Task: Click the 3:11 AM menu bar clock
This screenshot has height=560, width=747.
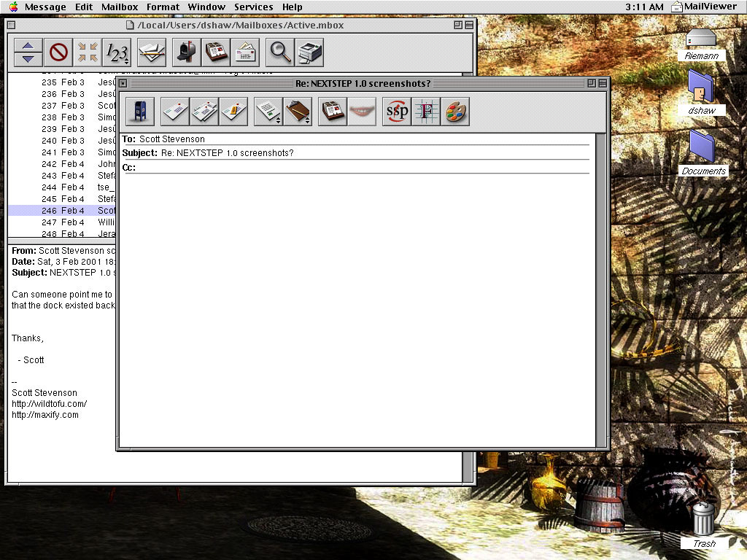Action: click(644, 7)
